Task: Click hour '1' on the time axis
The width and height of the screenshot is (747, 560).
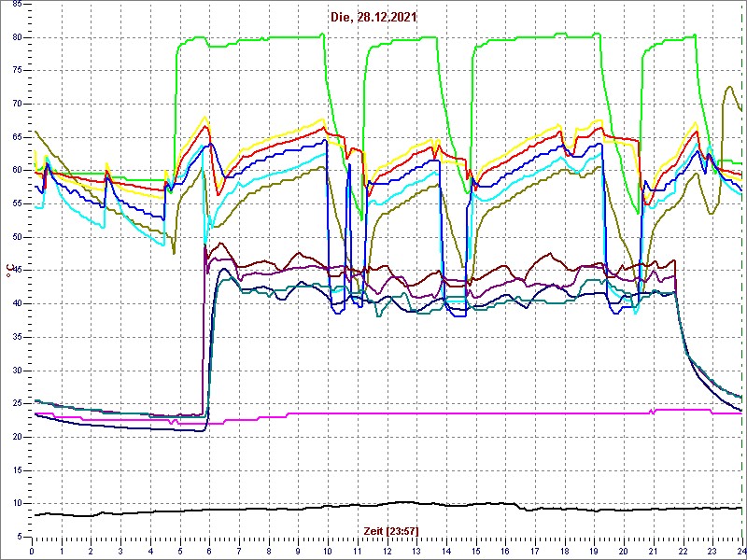Action: (62, 551)
